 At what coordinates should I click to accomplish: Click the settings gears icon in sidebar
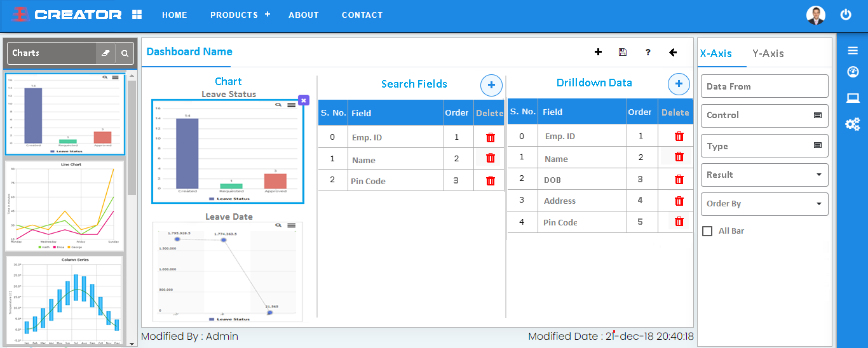853,124
